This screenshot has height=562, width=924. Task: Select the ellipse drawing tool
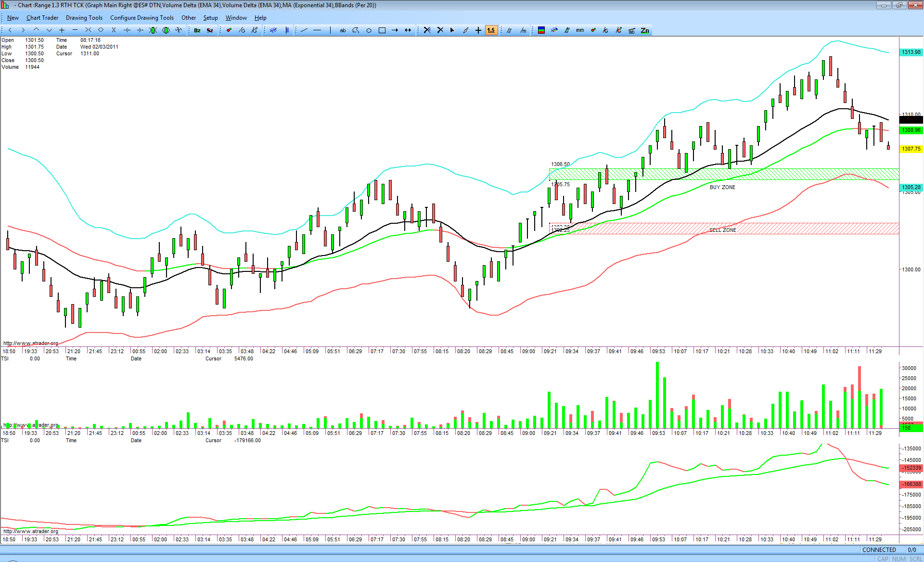pyautogui.click(x=369, y=30)
